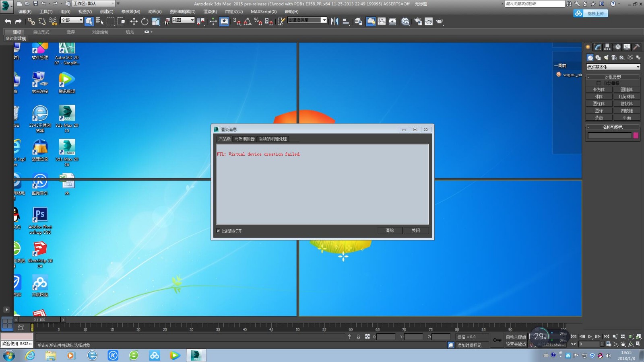Open the 修改器(M) menu
The image size is (644, 362).
(131, 12)
